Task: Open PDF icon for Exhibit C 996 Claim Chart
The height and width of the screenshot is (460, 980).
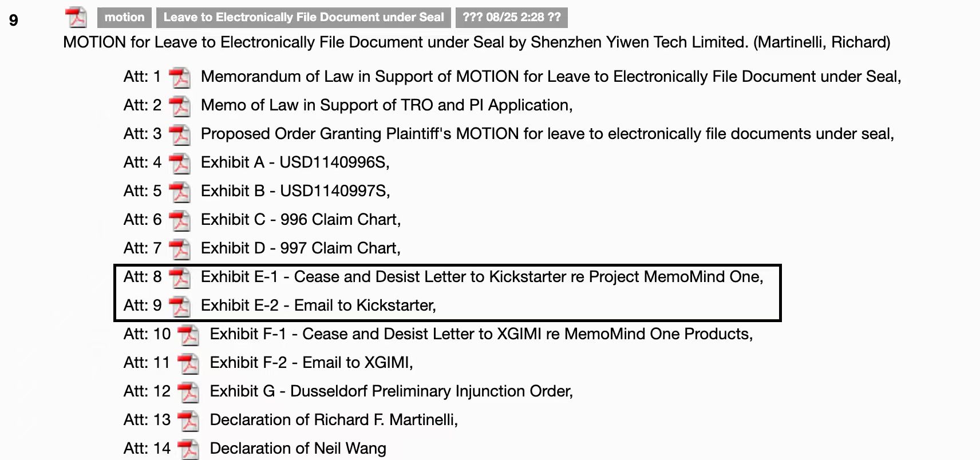Action: tap(180, 220)
